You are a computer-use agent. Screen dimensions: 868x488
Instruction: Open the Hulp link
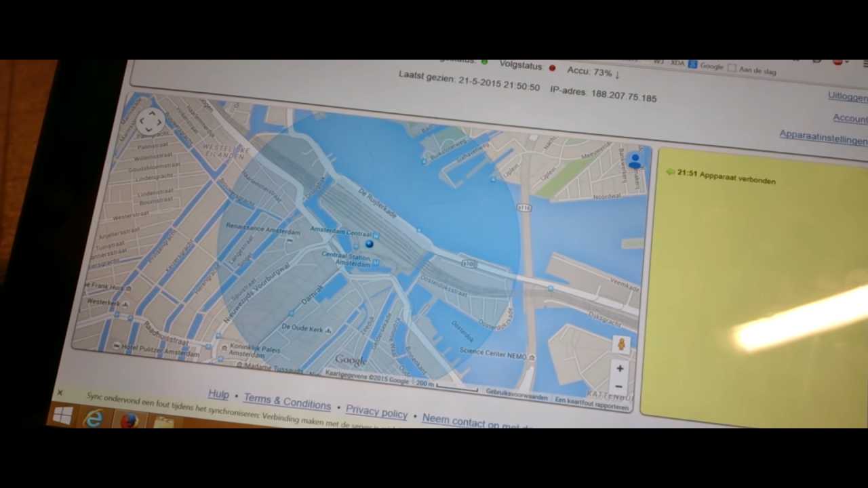218,394
